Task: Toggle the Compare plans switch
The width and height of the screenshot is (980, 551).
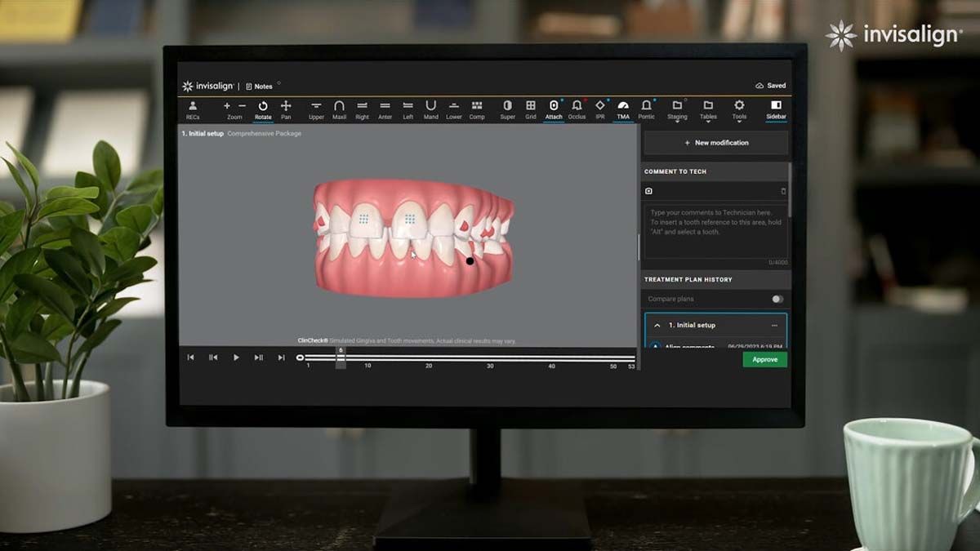Action: pos(777,299)
